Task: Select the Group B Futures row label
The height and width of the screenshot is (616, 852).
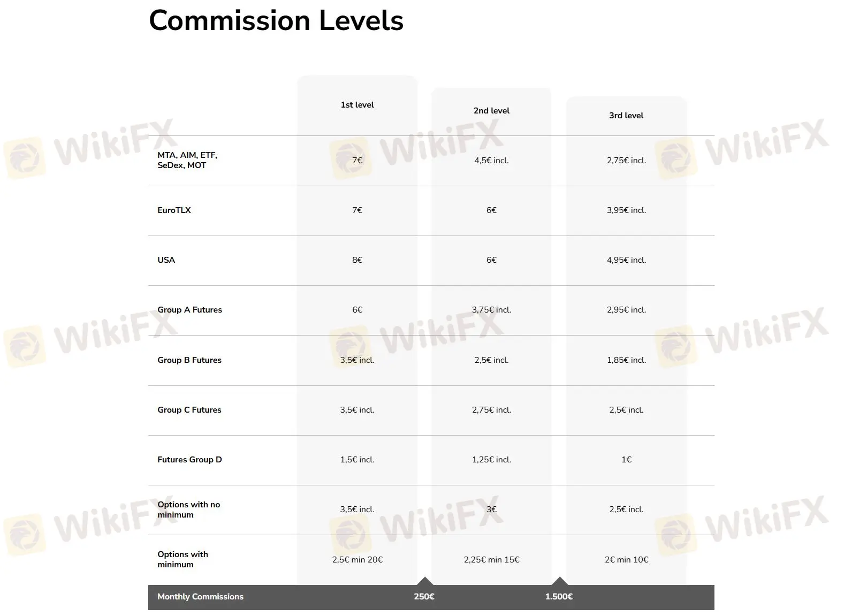Action: tap(189, 360)
